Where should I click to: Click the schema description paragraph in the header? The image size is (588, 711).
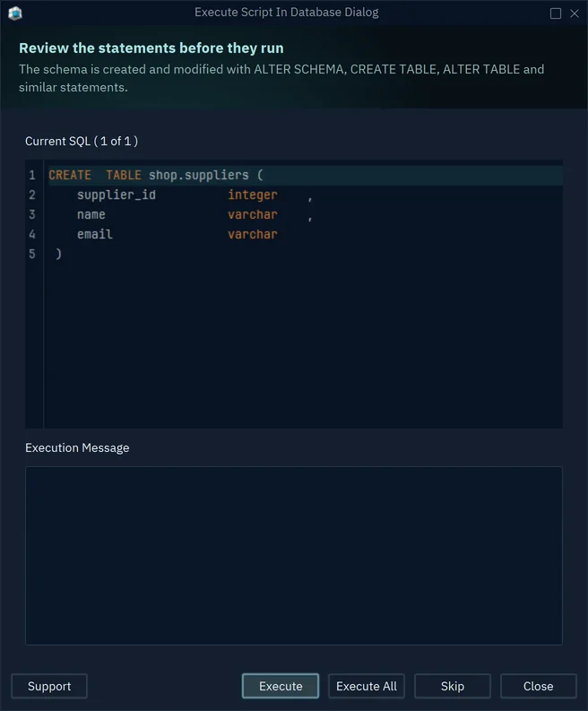(x=281, y=78)
